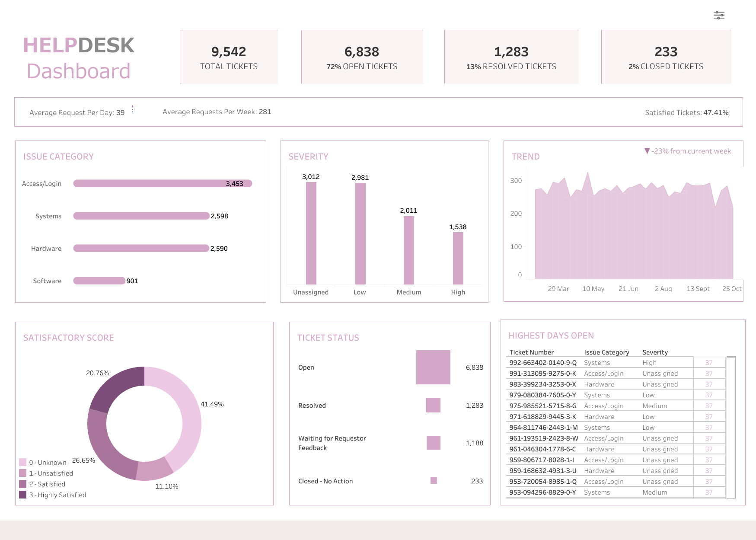Click Average Requests Per Week: 281
The image size is (756, 540).
(217, 112)
